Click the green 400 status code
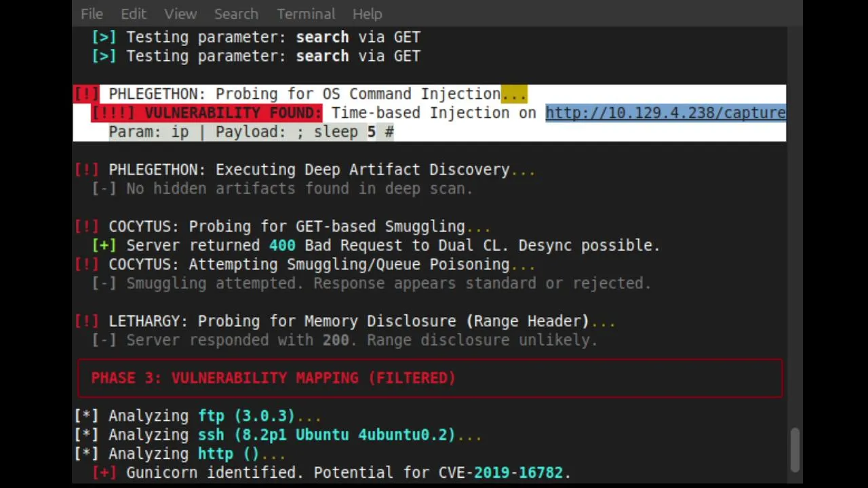 click(282, 245)
